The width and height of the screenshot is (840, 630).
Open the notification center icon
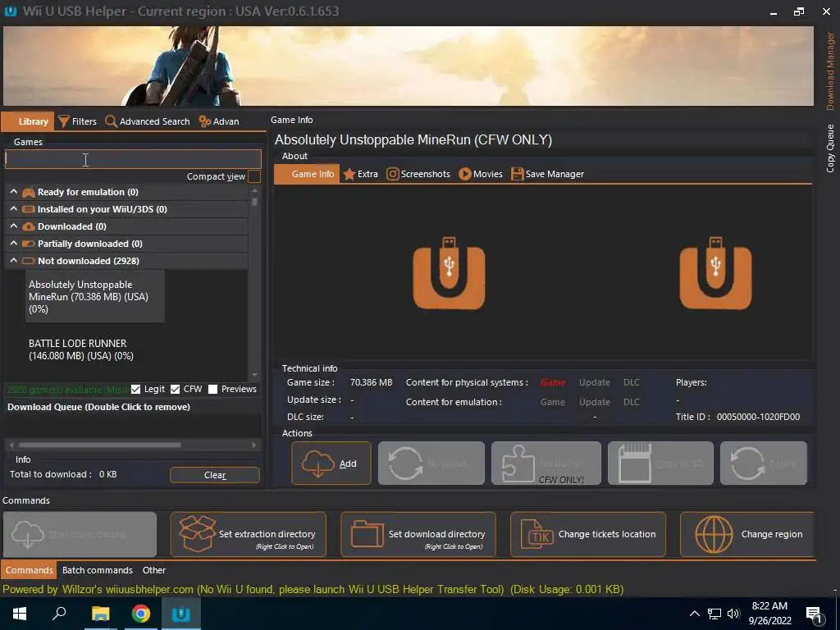(814, 614)
